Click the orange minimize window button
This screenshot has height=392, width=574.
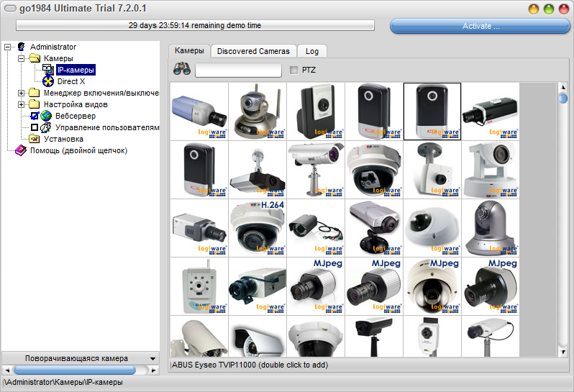[534, 9]
